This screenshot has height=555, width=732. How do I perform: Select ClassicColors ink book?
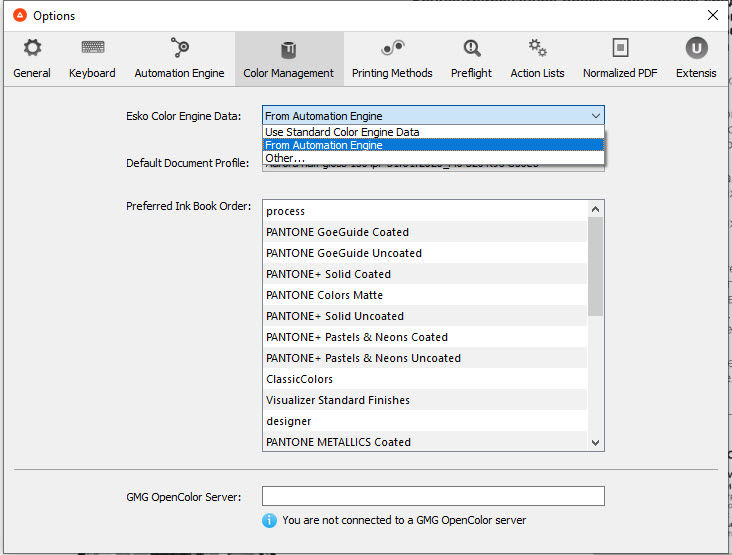pos(425,379)
